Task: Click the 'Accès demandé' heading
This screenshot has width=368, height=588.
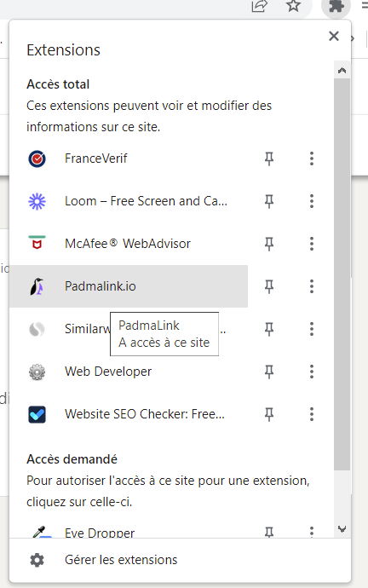Action: [x=72, y=459]
